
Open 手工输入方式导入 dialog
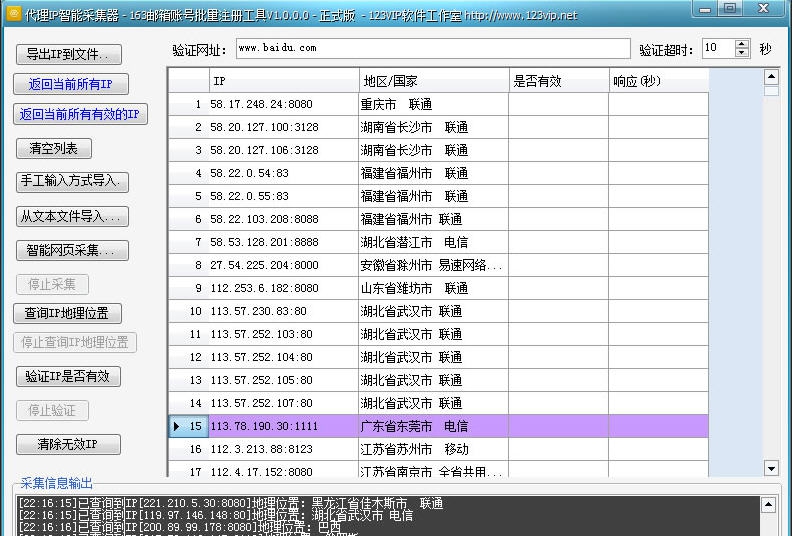(72, 181)
